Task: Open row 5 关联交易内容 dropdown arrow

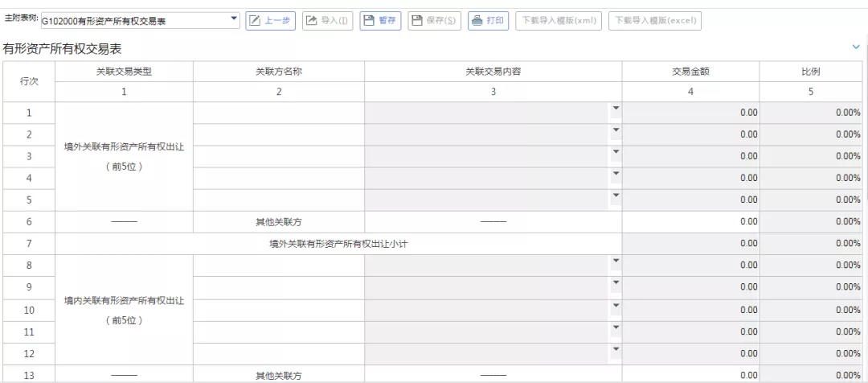Action: pyautogui.click(x=616, y=196)
